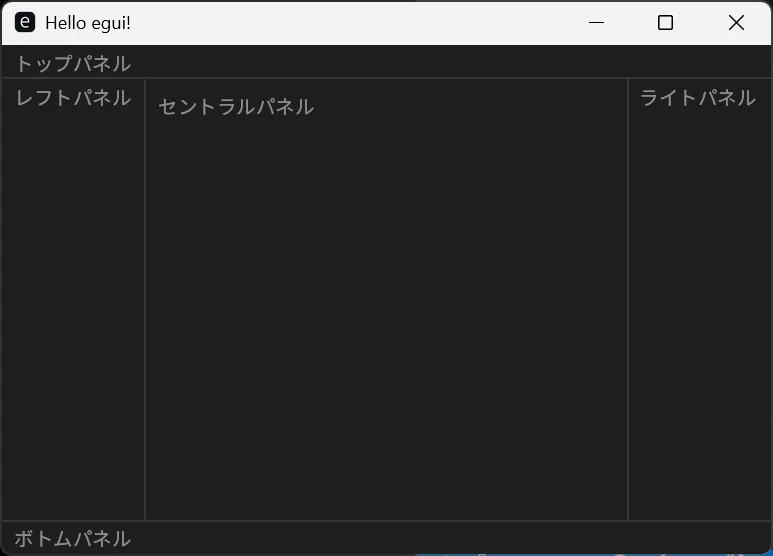Click the Hello egui! window title text
This screenshot has height=556, width=773.
[x=88, y=23]
